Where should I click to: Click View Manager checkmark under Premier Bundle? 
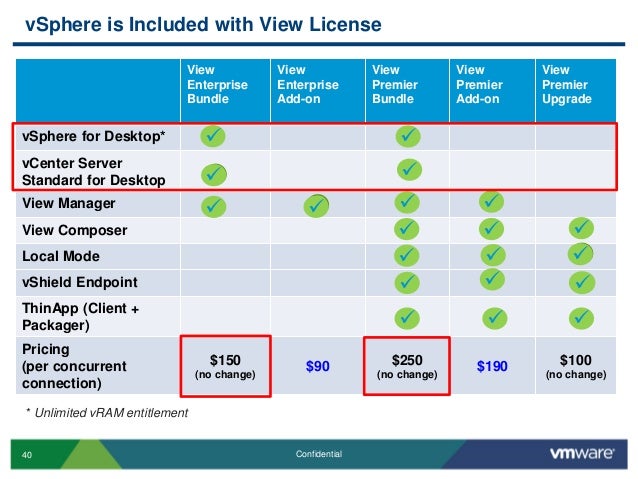pos(407,202)
